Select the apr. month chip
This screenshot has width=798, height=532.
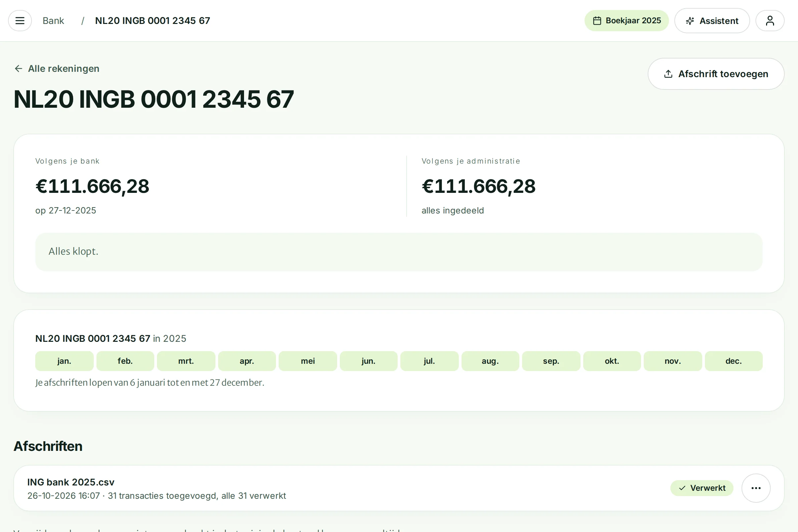point(247,361)
